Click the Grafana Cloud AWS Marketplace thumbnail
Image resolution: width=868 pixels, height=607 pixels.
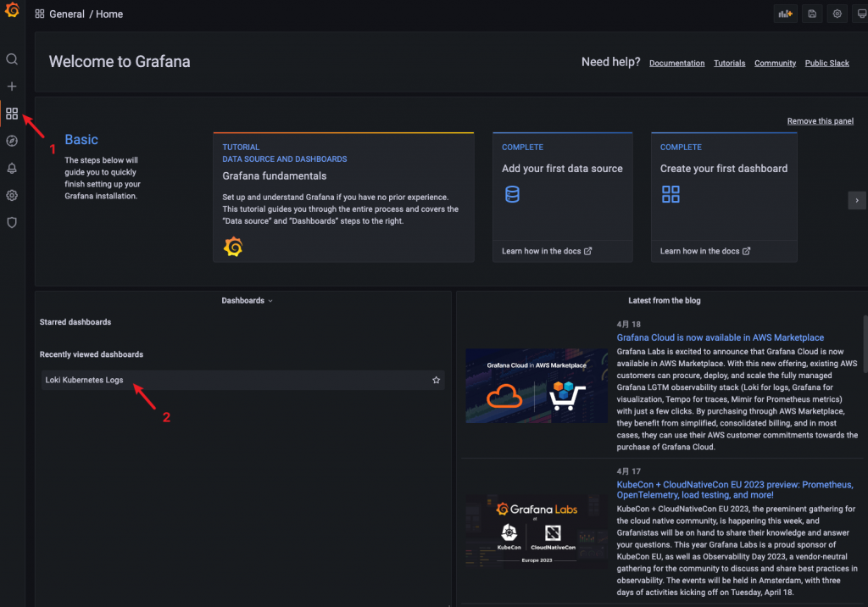pos(537,386)
